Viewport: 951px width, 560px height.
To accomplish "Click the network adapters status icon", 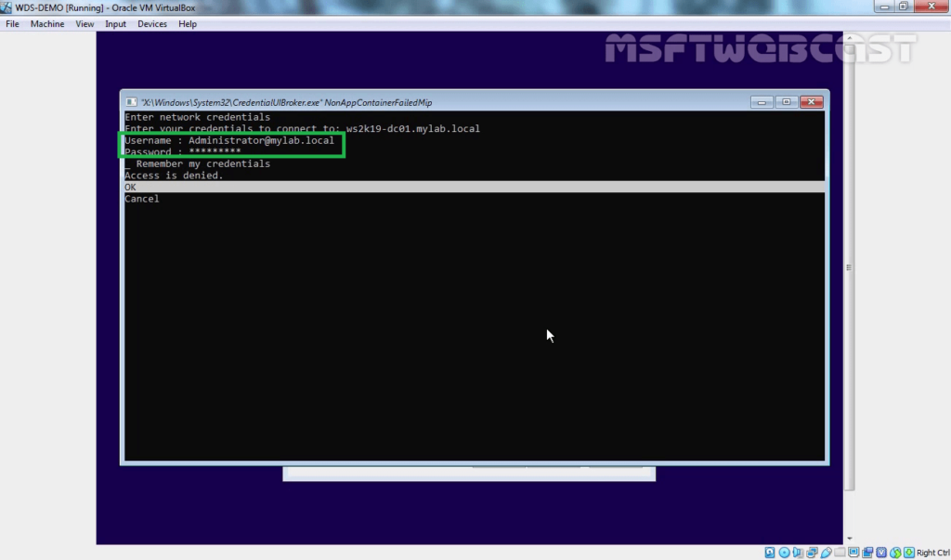I will pos(812,553).
